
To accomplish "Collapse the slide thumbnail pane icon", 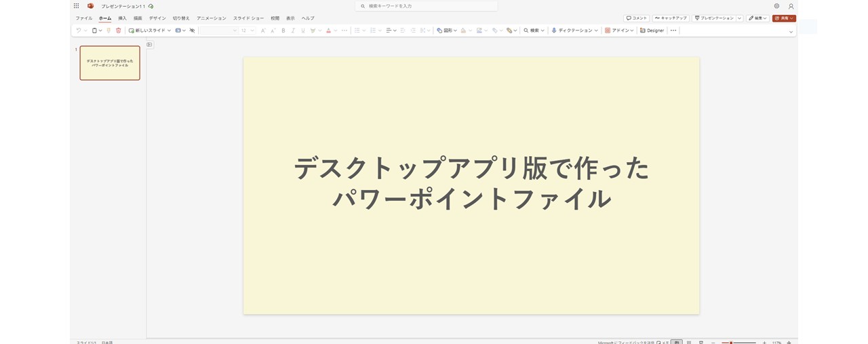I will tap(150, 45).
